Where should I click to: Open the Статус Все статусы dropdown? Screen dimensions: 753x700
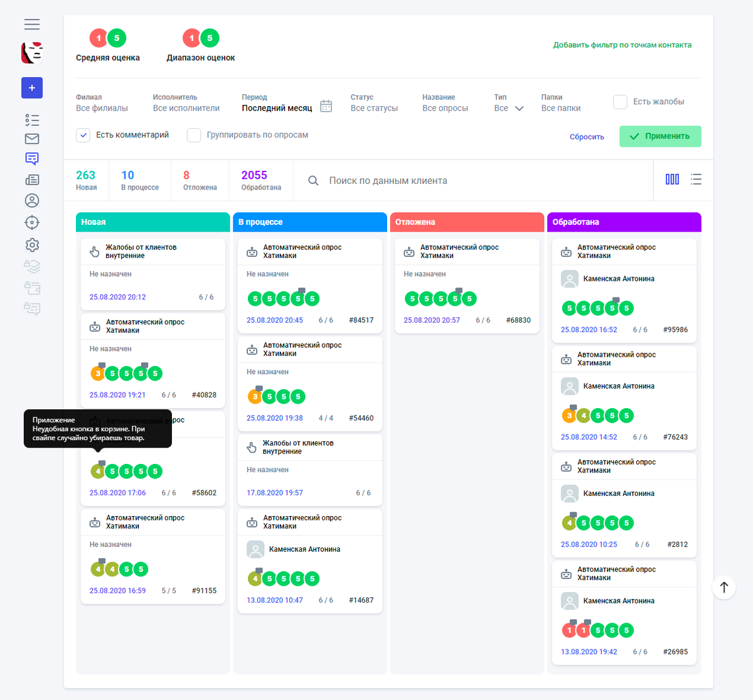pyautogui.click(x=374, y=103)
